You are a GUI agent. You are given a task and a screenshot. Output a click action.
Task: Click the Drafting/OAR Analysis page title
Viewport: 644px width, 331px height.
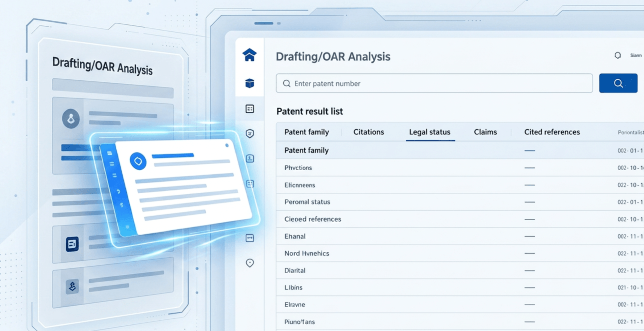click(333, 57)
